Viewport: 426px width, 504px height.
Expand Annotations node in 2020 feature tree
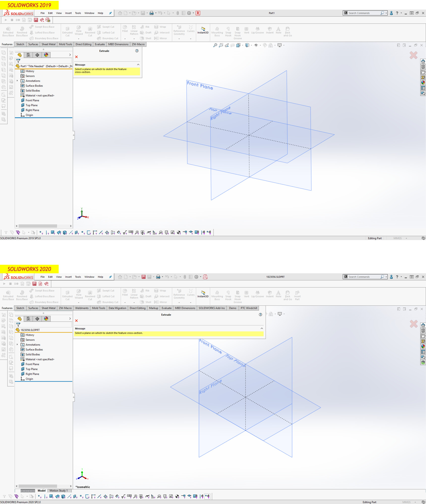(17, 344)
